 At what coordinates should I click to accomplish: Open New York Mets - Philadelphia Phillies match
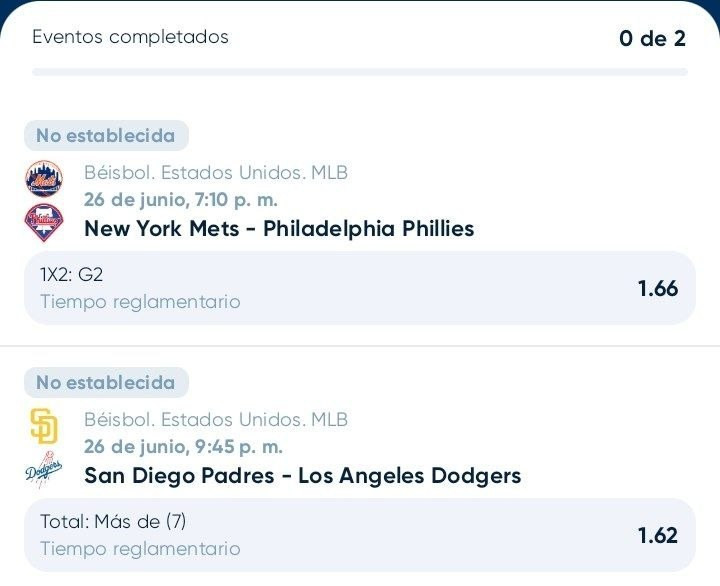point(279,229)
